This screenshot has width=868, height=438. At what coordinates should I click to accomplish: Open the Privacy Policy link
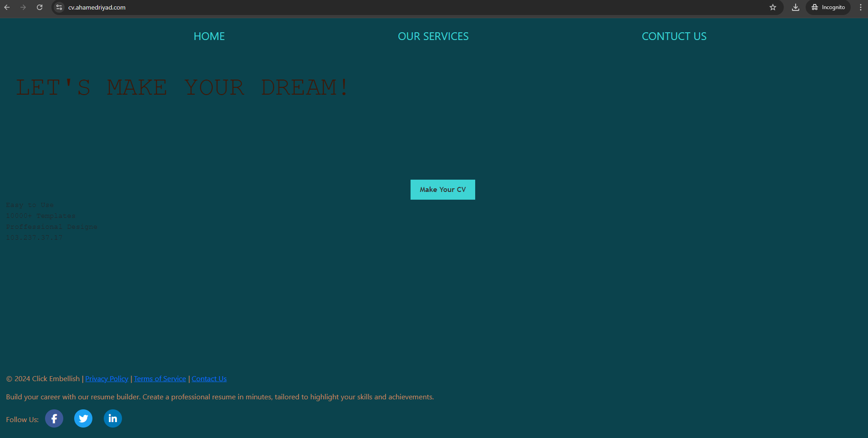[x=107, y=379]
